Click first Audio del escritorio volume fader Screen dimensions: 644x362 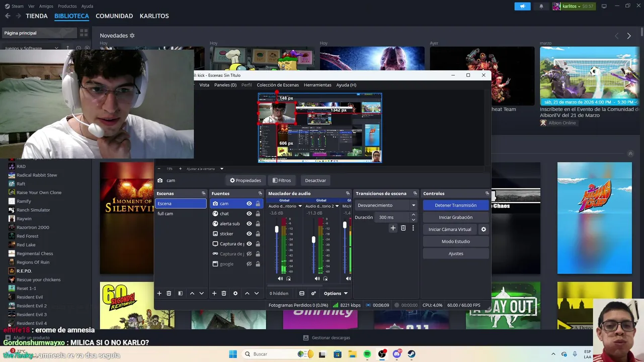pos(276,229)
